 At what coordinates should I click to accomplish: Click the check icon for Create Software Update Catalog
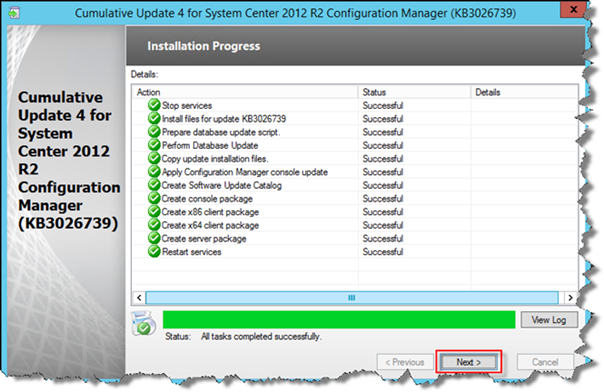tap(154, 185)
